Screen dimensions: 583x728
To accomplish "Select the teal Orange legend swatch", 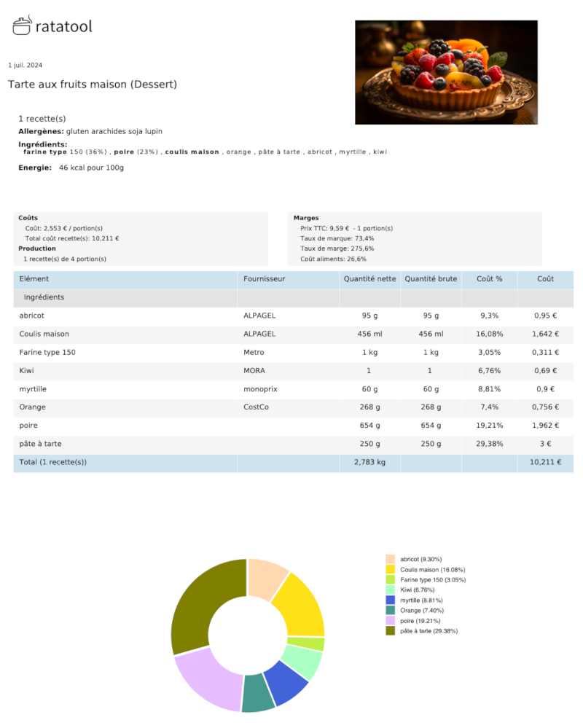I will click(390, 610).
